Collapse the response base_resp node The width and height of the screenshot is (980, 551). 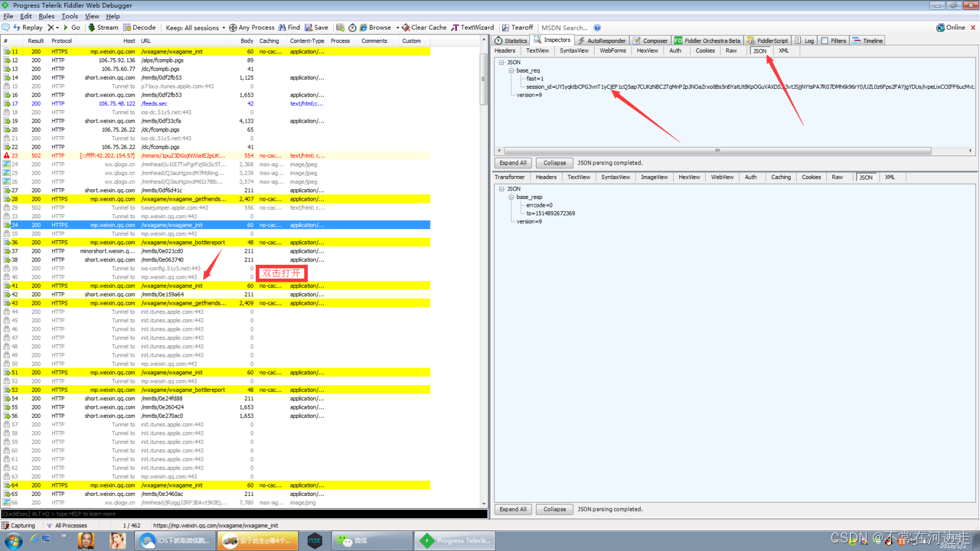511,197
